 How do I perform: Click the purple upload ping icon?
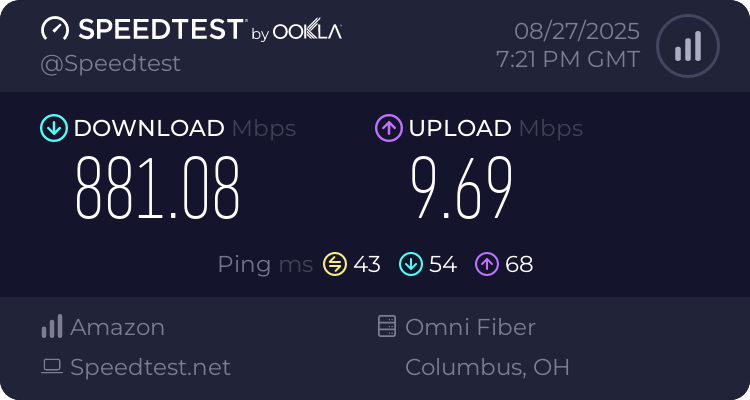click(487, 264)
